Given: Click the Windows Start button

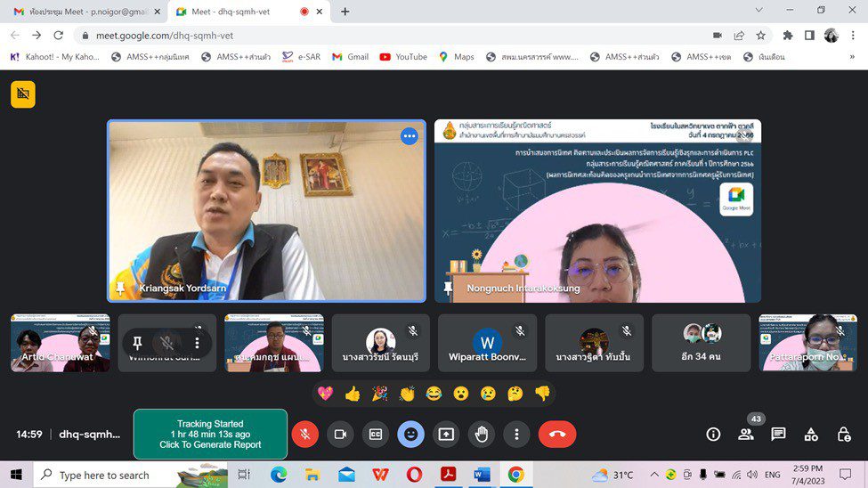Looking at the screenshot, I should 16,475.
